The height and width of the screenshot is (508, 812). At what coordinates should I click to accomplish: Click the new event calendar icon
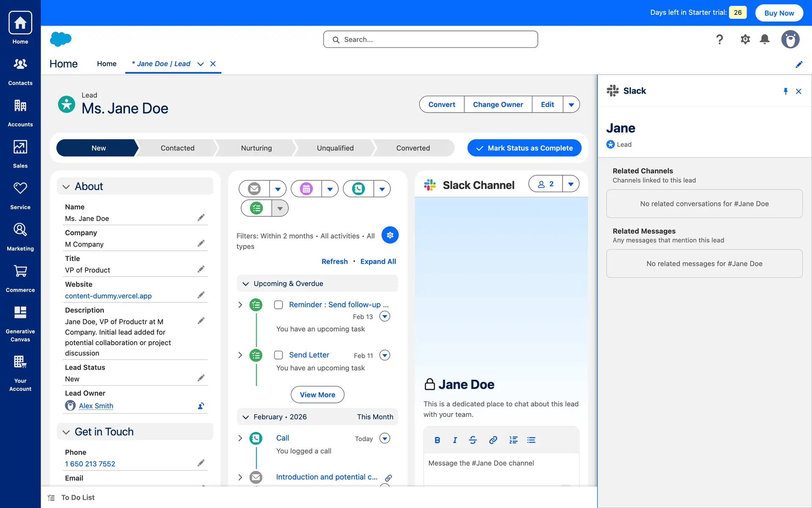tap(306, 189)
